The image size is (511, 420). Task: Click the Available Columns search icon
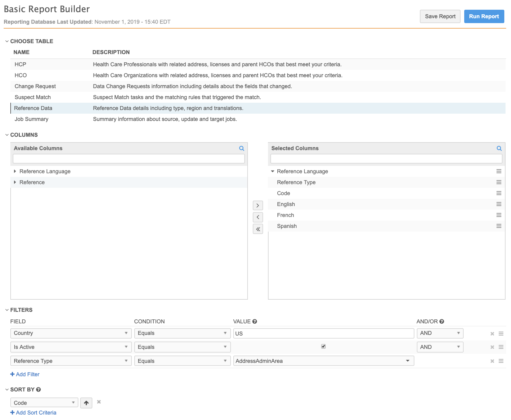(x=242, y=148)
